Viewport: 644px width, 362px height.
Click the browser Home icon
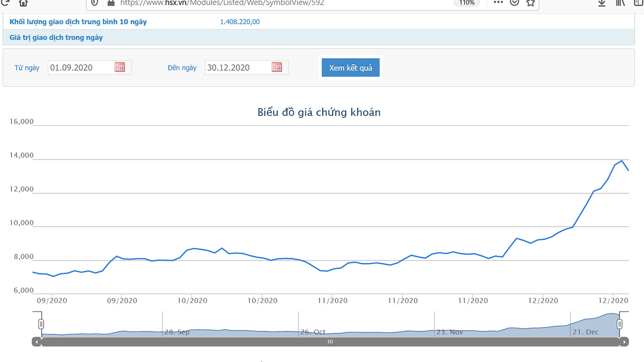pyautogui.click(x=23, y=3)
